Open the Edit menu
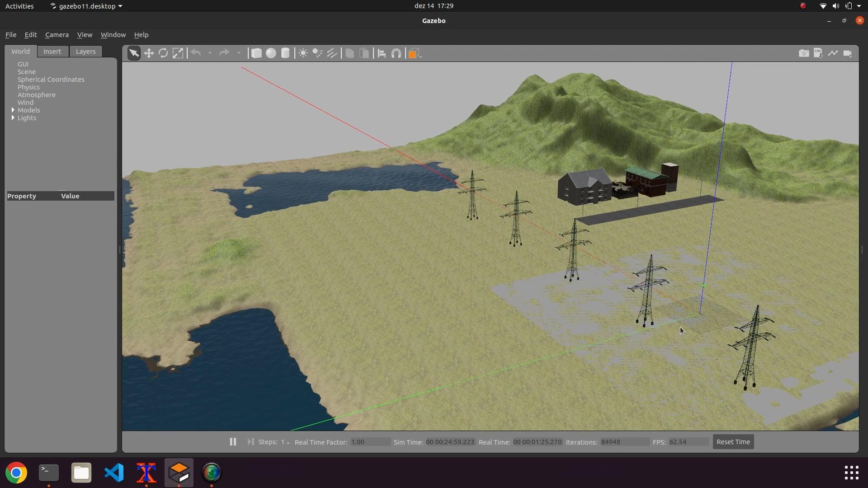 click(31, 35)
